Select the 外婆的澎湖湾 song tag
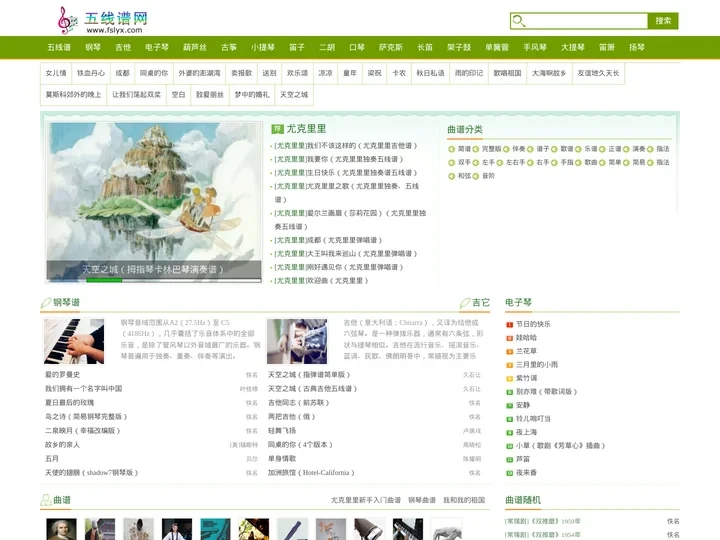 [x=199, y=73]
